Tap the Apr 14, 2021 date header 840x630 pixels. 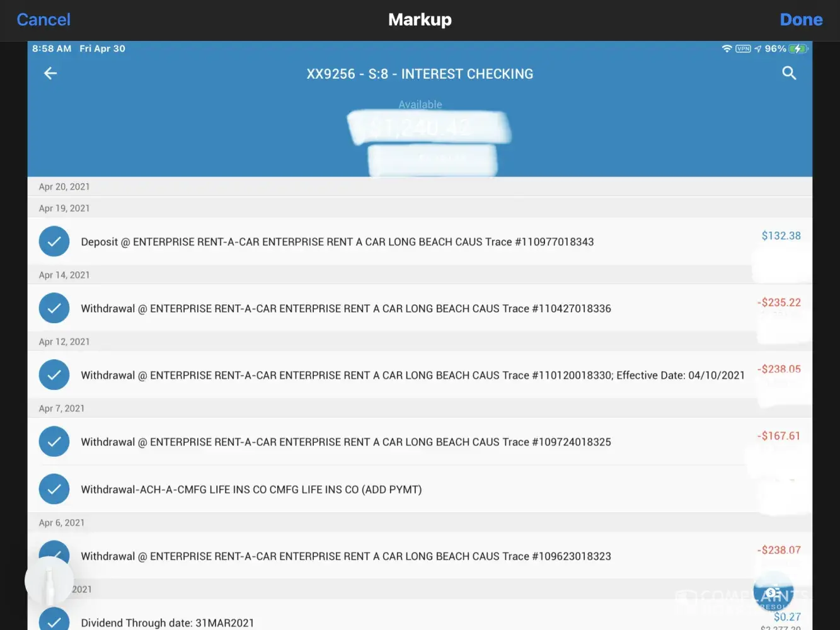coord(64,275)
